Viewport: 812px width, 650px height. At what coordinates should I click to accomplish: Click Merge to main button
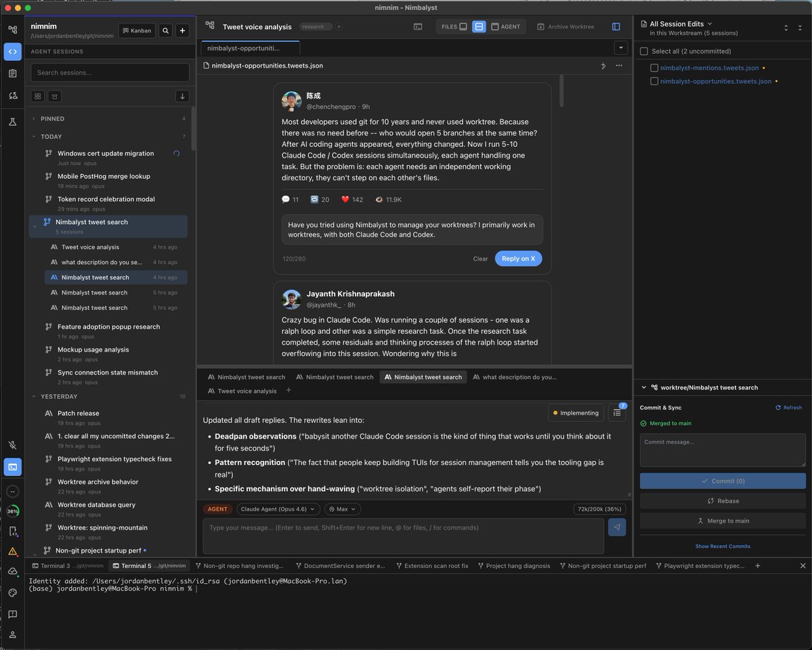click(x=723, y=521)
